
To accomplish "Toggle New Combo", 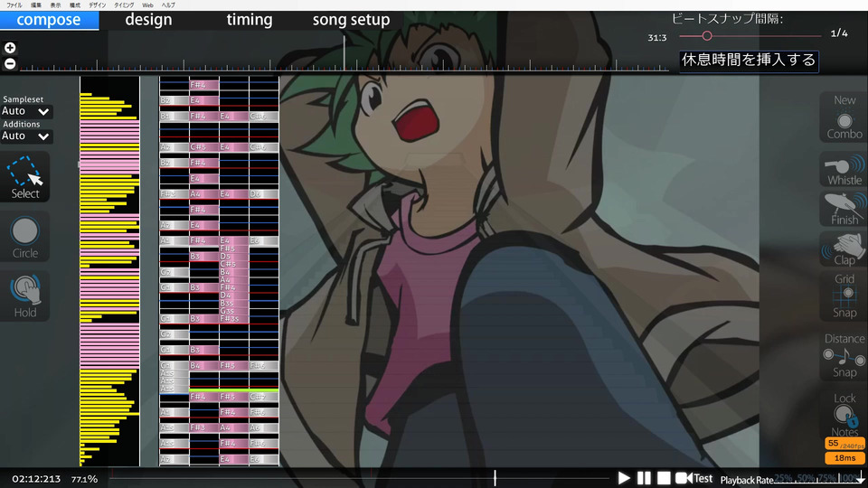I will [844, 117].
